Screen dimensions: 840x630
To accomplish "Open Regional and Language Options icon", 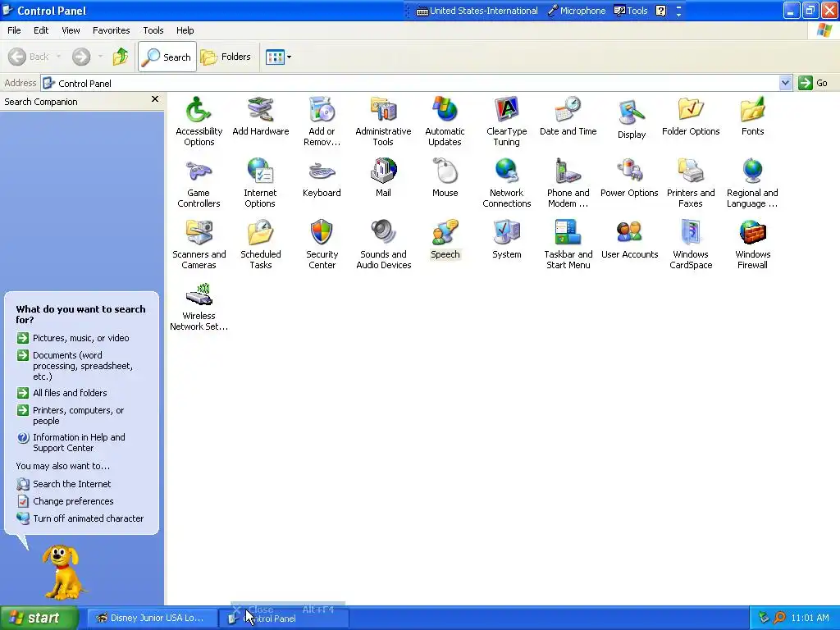I will click(x=752, y=182).
